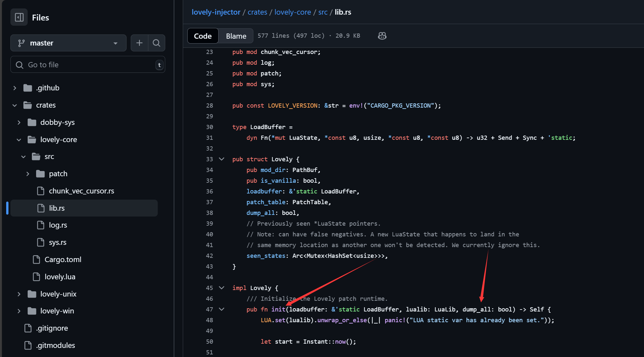The width and height of the screenshot is (644, 357).
Task: Go to lovely-core breadcrumb link
Action: point(293,12)
